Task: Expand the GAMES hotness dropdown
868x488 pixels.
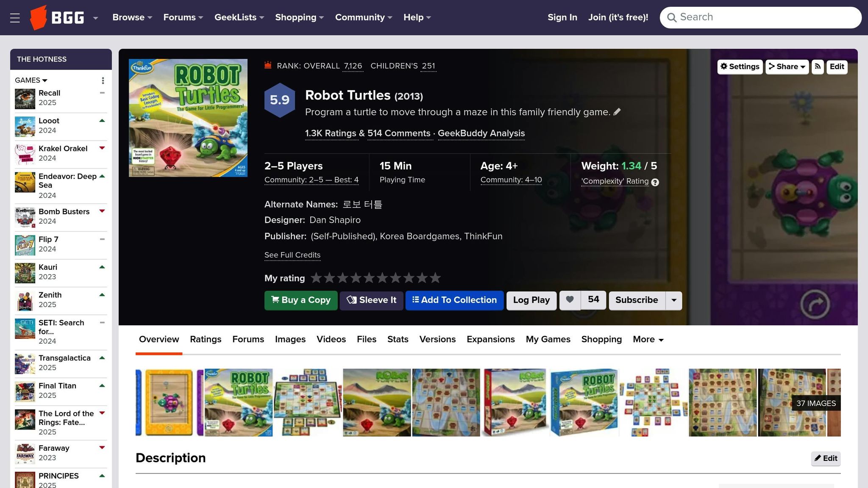Action: [x=31, y=80]
